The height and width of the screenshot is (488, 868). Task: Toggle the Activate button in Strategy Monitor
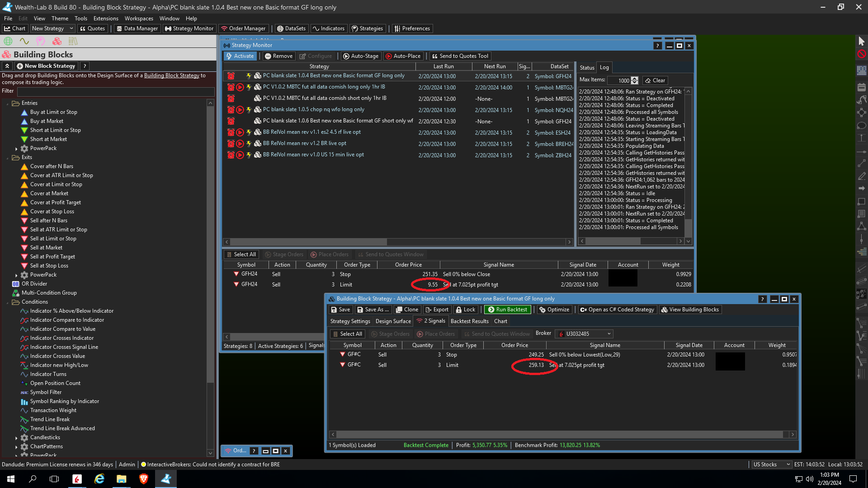(240, 56)
